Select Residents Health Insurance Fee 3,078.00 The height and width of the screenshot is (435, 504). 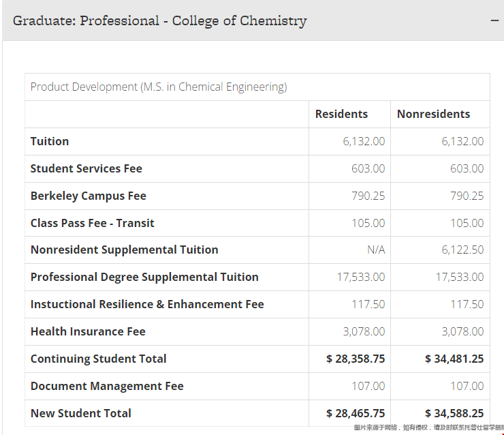click(x=364, y=332)
